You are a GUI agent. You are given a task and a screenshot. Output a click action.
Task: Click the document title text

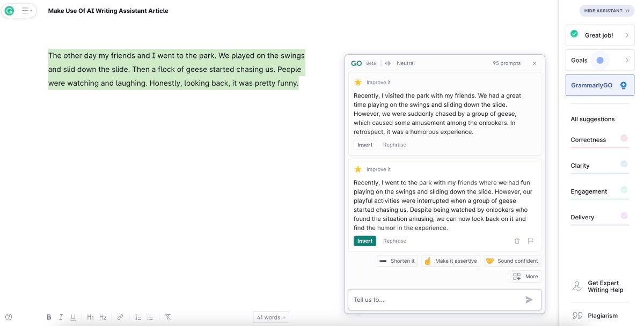coord(108,11)
